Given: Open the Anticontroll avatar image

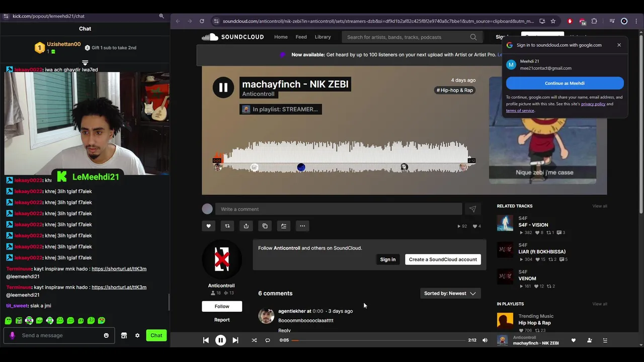Looking at the screenshot, I should [222, 259].
